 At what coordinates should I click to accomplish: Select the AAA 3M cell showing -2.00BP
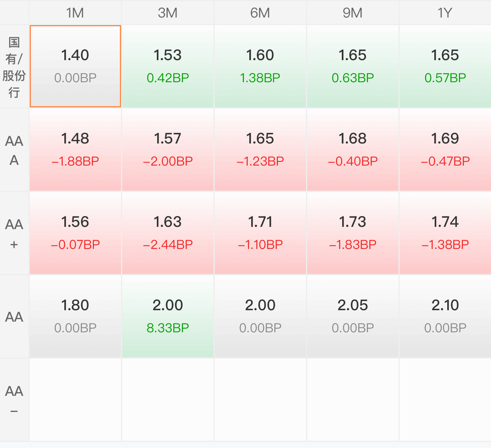click(167, 150)
